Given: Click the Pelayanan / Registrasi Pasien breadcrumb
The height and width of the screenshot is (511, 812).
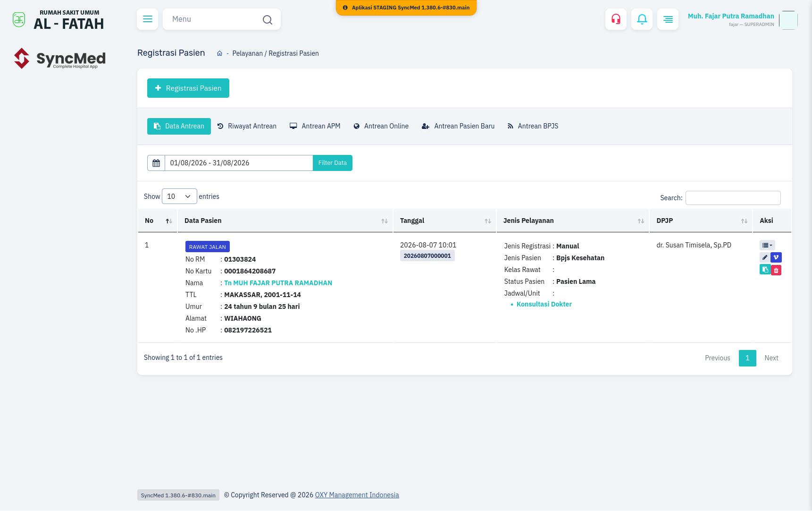Looking at the screenshot, I should tap(276, 53).
